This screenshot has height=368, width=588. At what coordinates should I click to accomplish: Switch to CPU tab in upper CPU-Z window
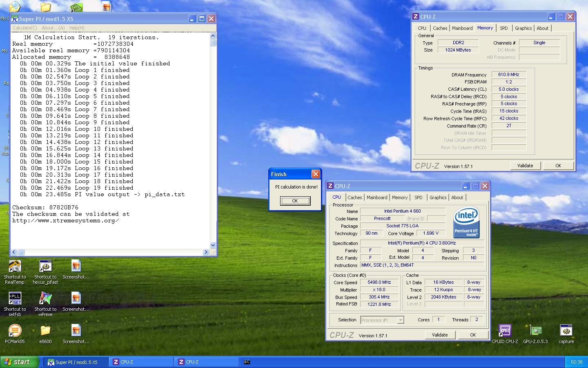[422, 28]
